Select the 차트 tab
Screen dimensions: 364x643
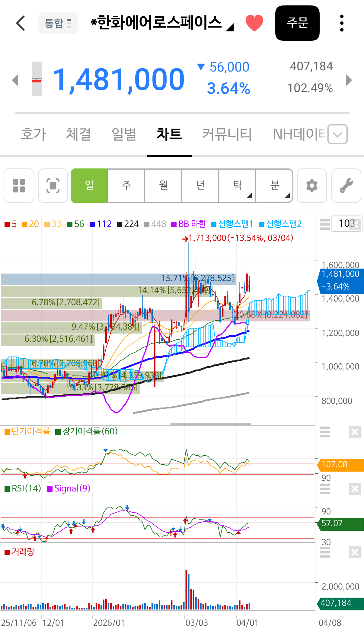(169, 134)
